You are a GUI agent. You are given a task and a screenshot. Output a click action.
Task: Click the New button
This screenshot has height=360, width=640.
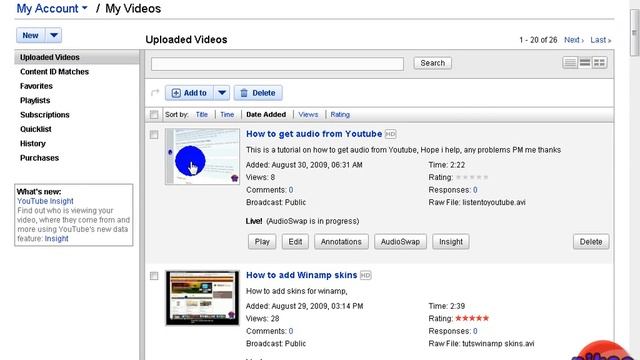(31, 36)
